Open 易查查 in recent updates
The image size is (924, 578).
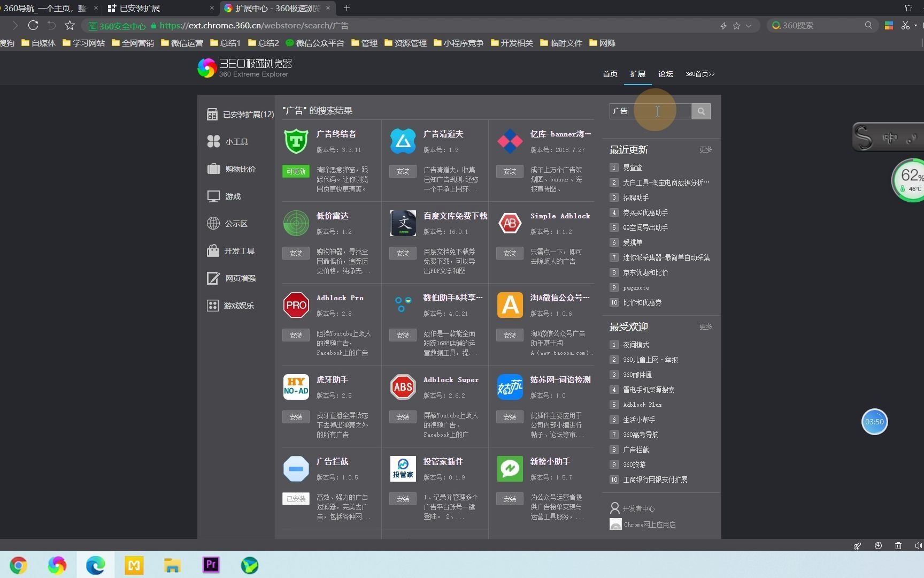633,168
